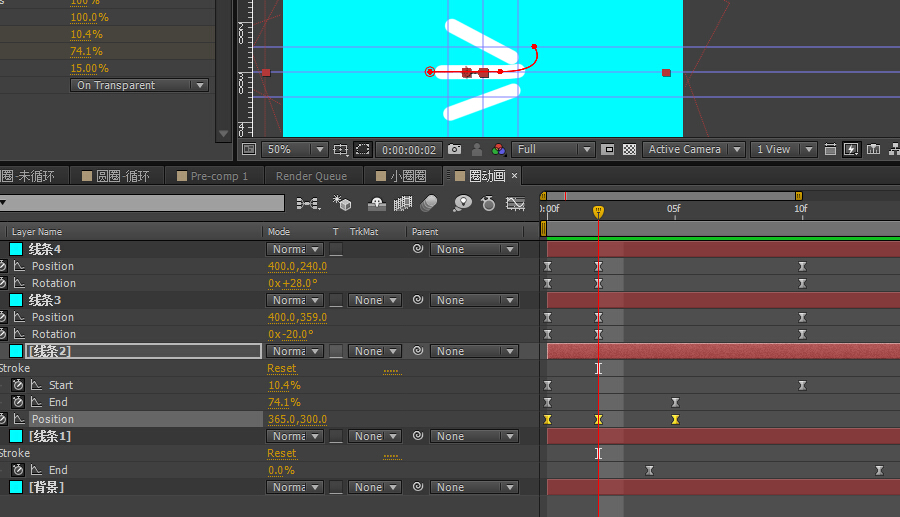The width and height of the screenshot is (900, 517).
Task: Select the 圈动画 composition tab
Action: click(x=481, y=176)
